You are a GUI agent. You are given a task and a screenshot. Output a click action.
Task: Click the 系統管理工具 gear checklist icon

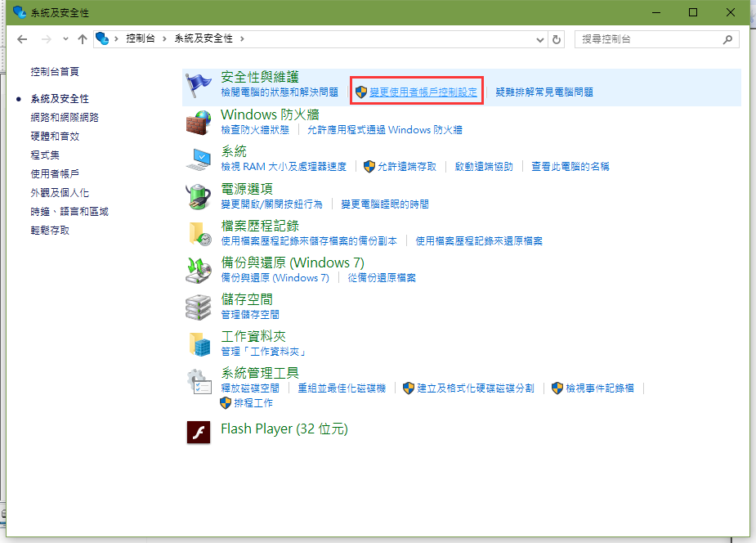tap(199, 381)
